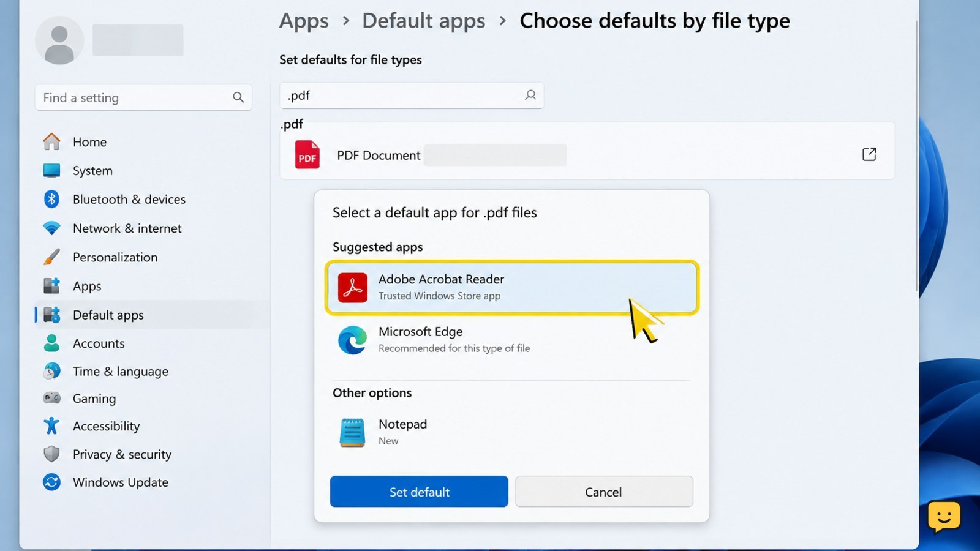This screenshot has width=980, height=551.
Task: Click 'Suggested apps' heading
Action: point(378,247)
